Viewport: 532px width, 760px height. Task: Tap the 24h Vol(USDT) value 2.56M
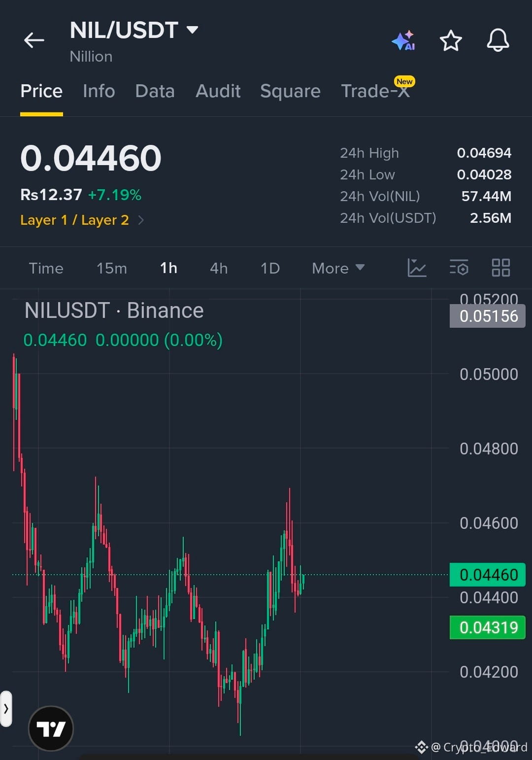[x=491, y=218]
